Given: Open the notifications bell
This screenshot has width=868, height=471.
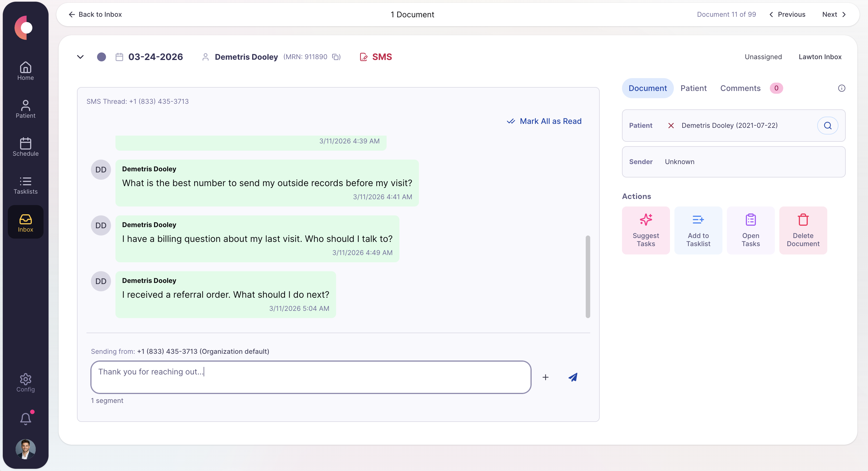Looking at the screenshot, I should coord(26,419).
